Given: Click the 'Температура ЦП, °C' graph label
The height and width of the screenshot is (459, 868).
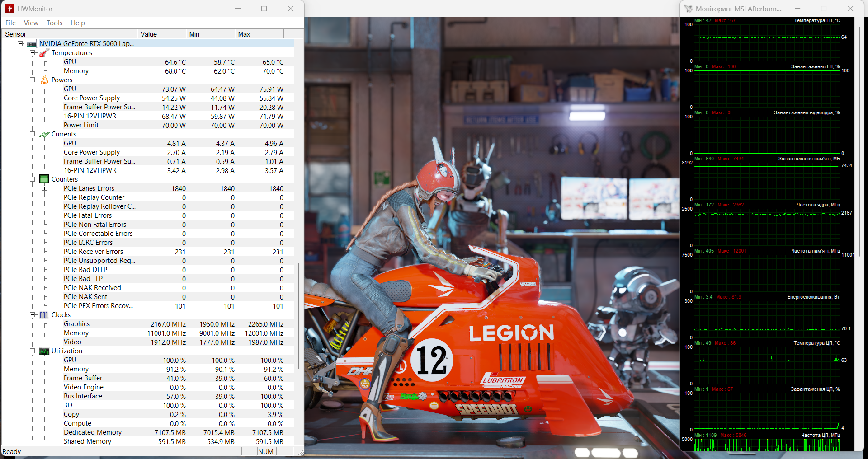Looking at the screenshot, I should coord(816,343).
